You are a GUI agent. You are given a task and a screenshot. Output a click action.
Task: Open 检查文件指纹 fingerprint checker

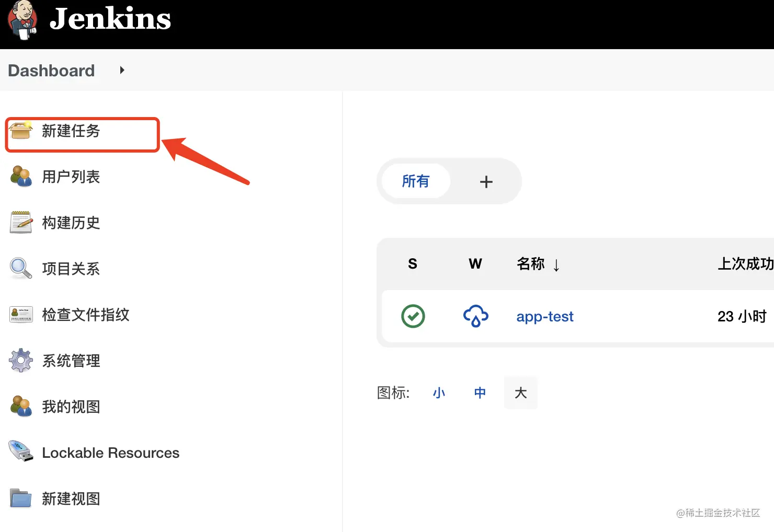(x=21, y=314)
